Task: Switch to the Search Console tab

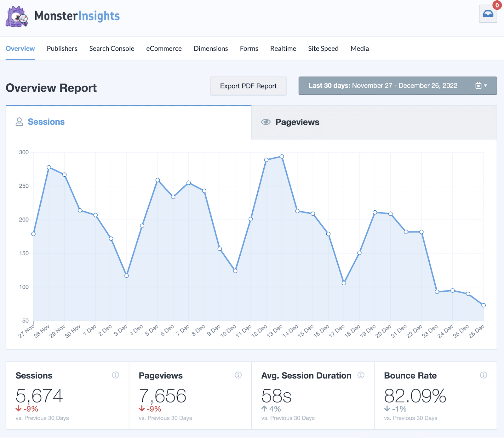Action: [112, 48]
